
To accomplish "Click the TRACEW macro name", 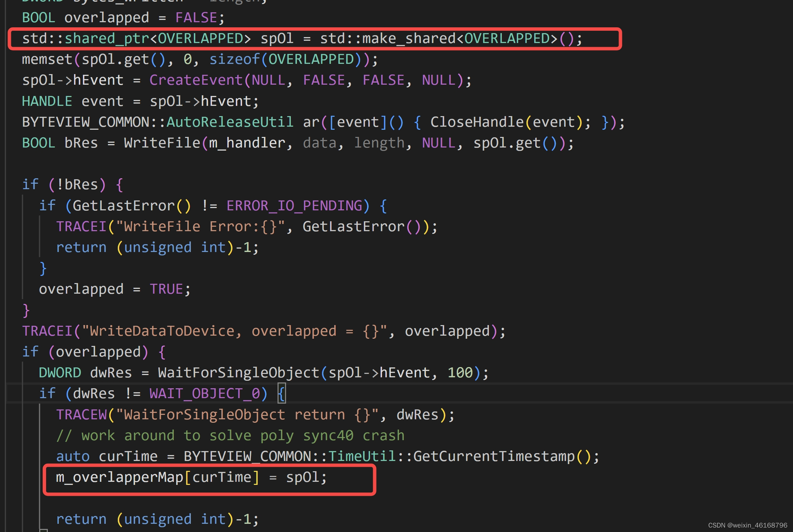I will point(81,415).
